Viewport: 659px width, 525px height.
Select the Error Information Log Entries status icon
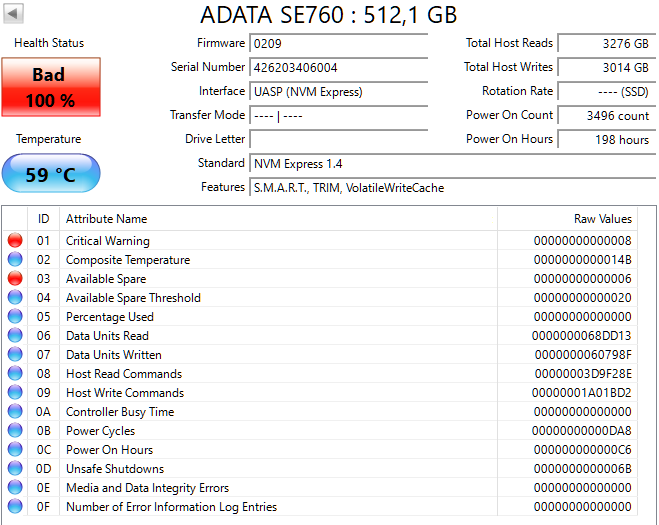click(15, 506)
